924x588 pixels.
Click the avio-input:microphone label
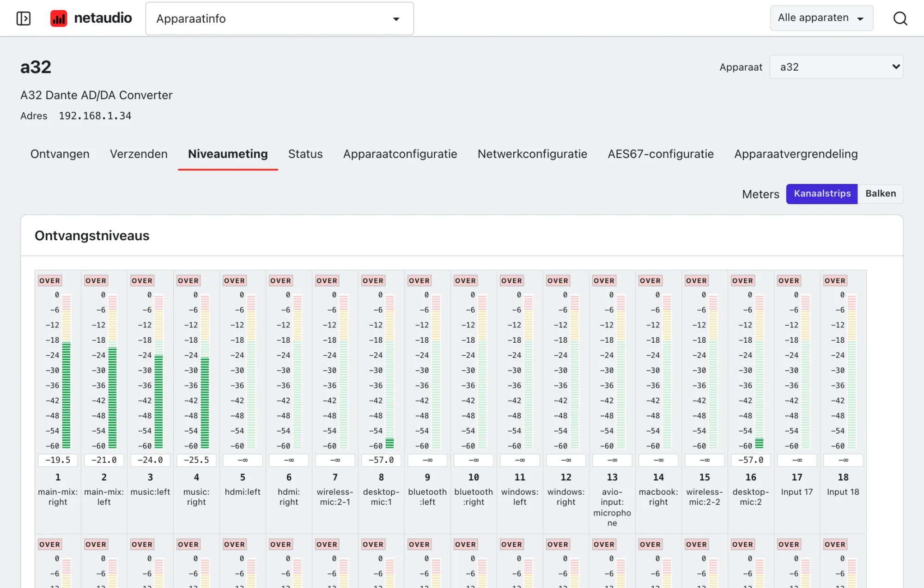tap(612, 507)
